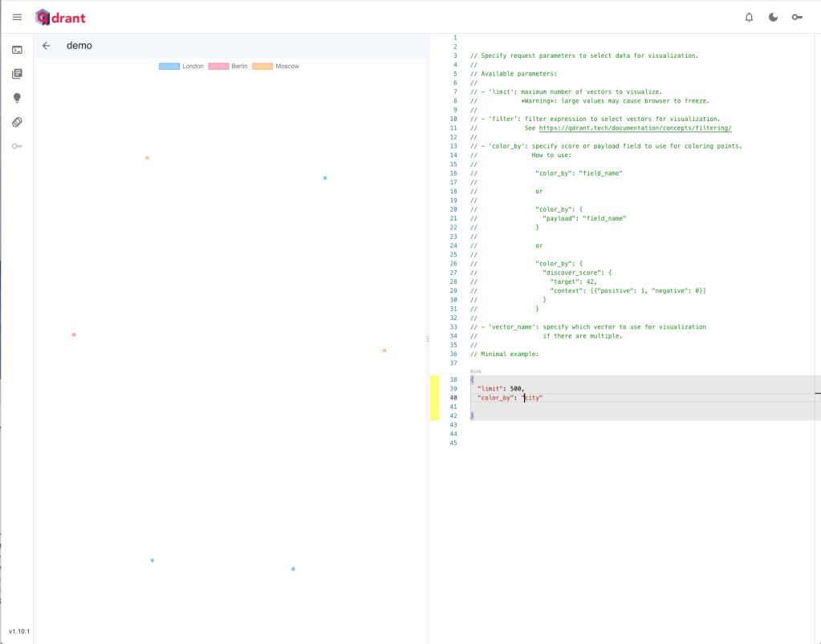Open API key settings in header
821x644 pixels.
click(797, 18)
